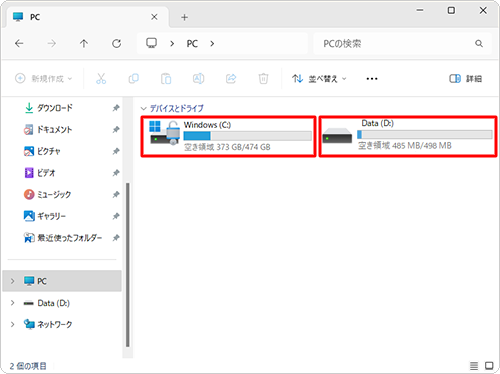
Task: Go up one folder level
Action: coord(84,44)
